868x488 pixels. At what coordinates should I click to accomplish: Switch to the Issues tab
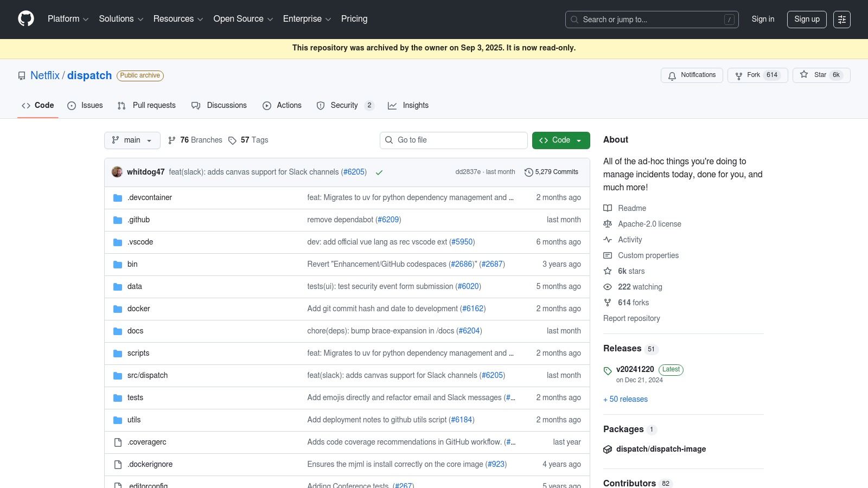85,105
